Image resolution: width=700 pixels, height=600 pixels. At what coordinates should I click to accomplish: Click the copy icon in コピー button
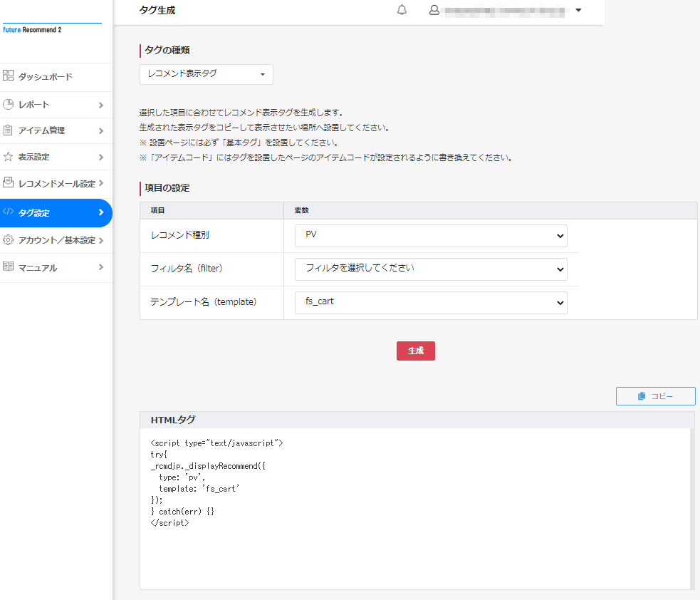[x=642, y=396]
